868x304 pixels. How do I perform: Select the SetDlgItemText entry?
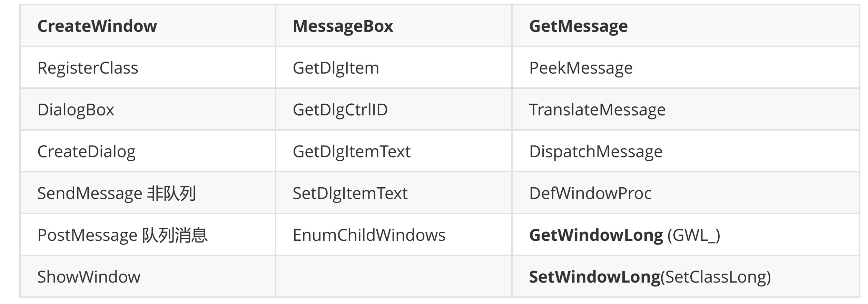[x=350, y=193]
